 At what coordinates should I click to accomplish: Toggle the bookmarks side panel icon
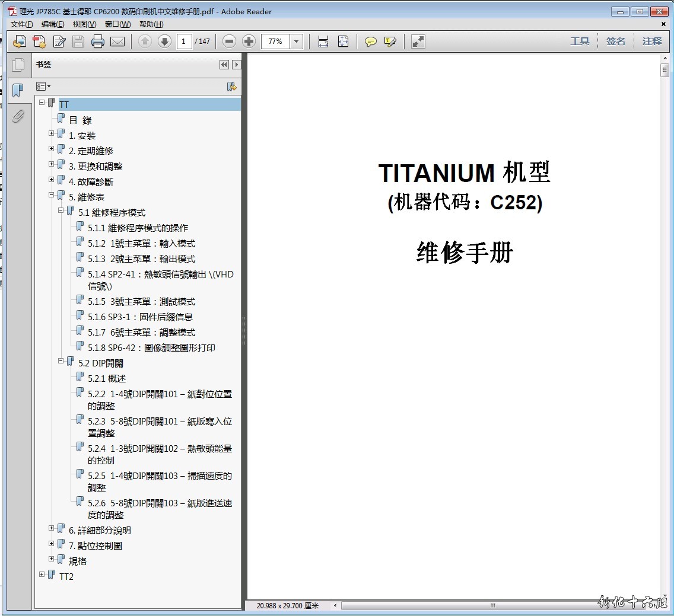(x=18, y=90)
